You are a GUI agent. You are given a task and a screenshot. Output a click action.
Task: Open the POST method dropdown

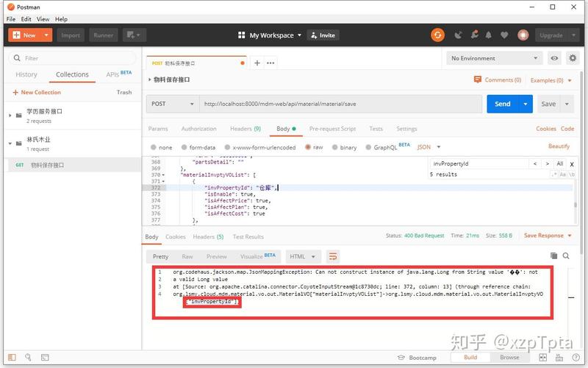172,104
